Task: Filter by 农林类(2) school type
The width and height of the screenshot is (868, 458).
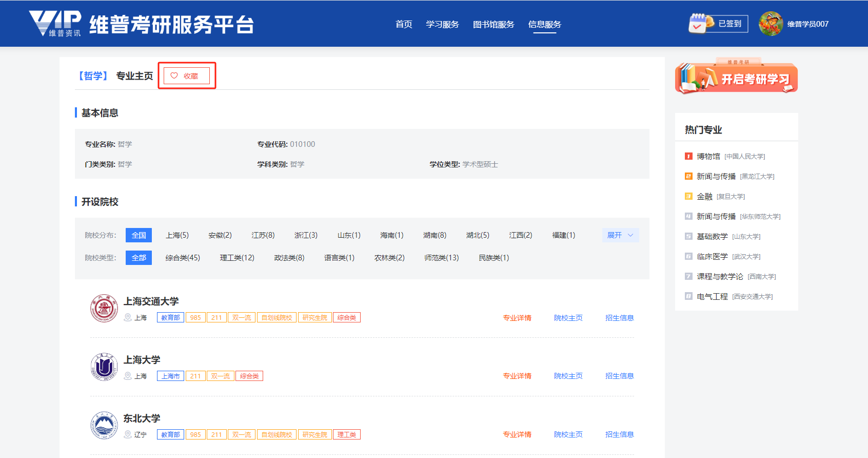Action: pyautogui.click(x=389, y=258)
